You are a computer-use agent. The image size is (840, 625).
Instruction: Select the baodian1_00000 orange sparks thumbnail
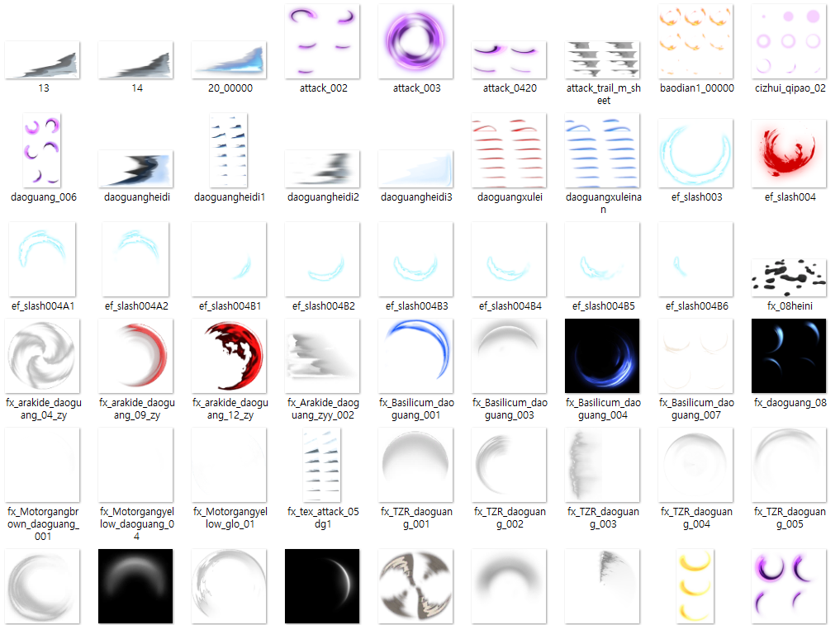695,41
